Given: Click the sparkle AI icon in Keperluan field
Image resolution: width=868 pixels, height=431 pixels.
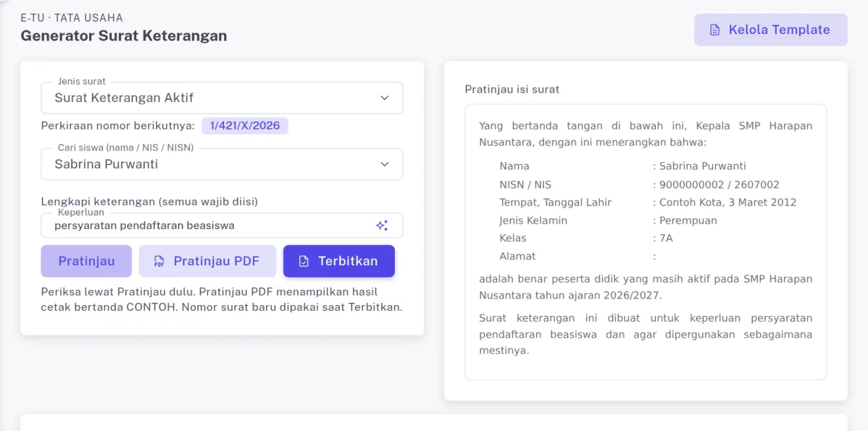Looking at the screenshot, I should click(x=382, y=226).
